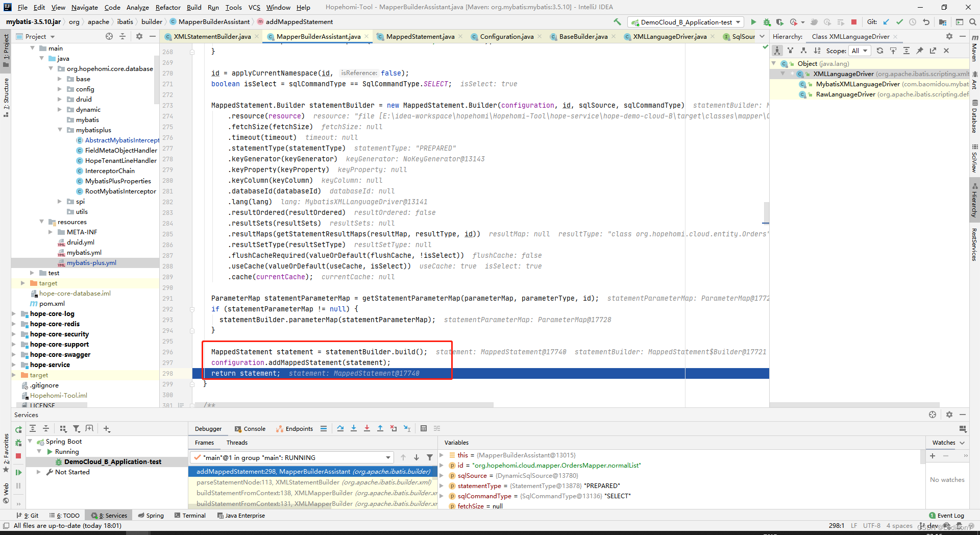Open the Project panel settings gear

click(x=139, y=36)
